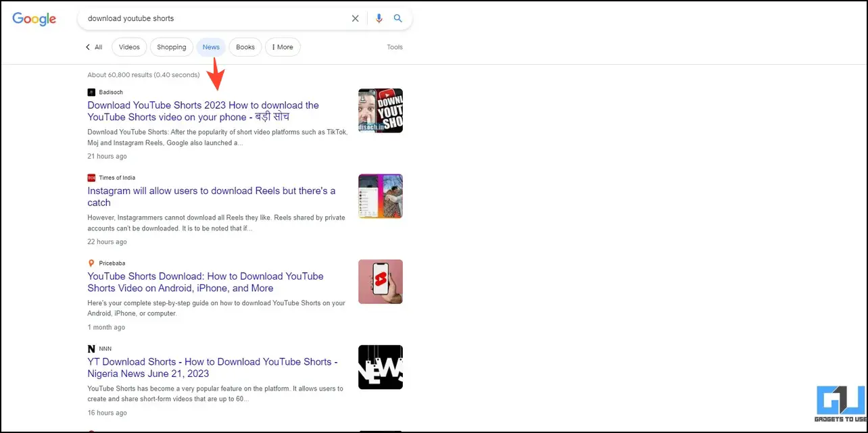Image resolution: width=868 pixels, height=433 pixels.
Task: Open the Pricebaba phone thumbnail
Action: [381, 282]
